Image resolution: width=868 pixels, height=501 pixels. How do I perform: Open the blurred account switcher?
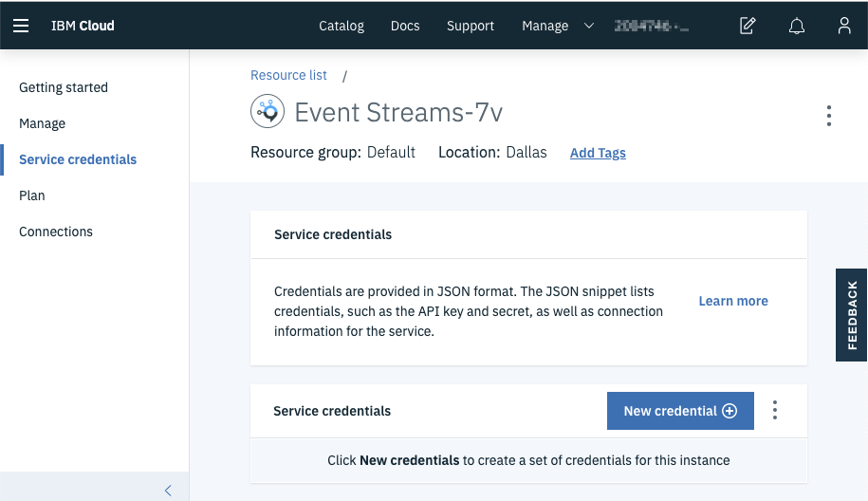(x=652, y=26)
